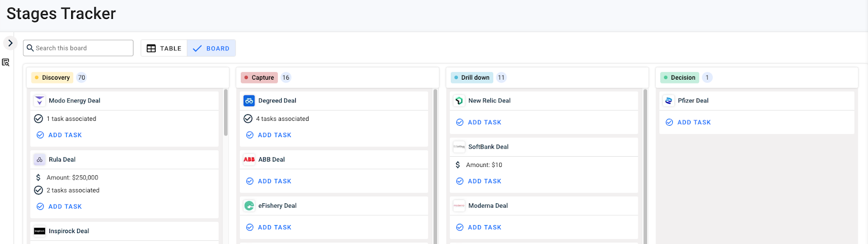Click the Capture stage label
The image size is (868, 244).
[259, 78]
